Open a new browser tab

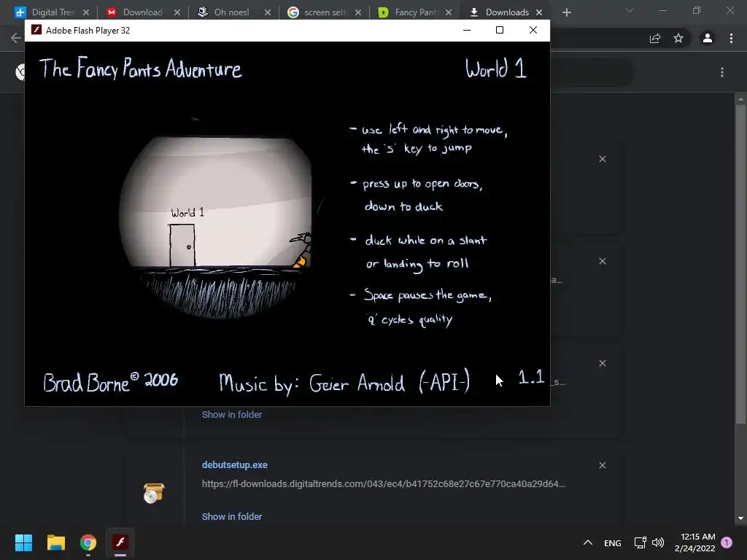tap(566, 12)
